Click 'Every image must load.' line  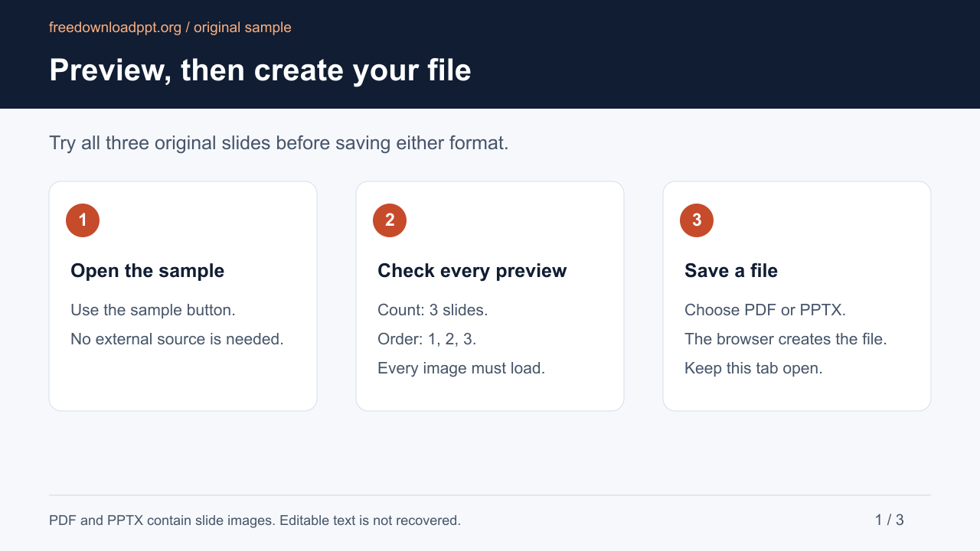coord(462,368)
